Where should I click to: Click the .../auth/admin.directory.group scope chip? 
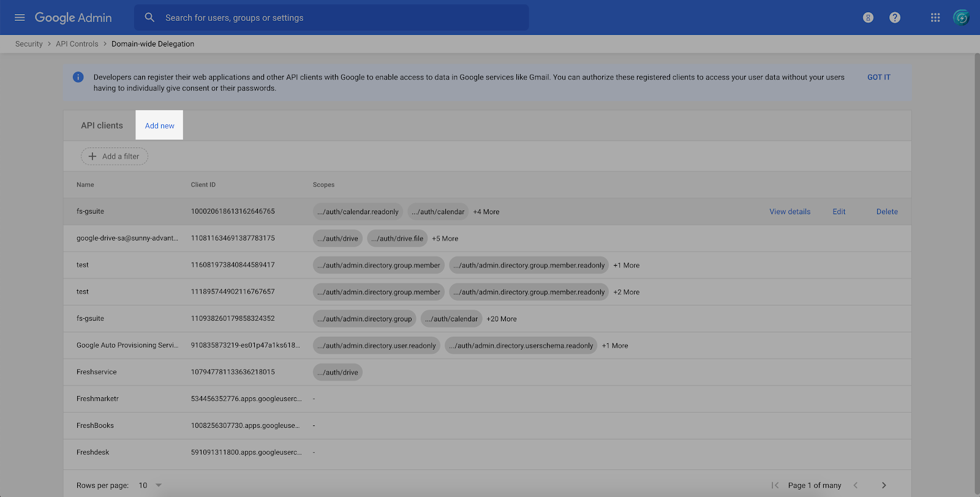(364, 319)
